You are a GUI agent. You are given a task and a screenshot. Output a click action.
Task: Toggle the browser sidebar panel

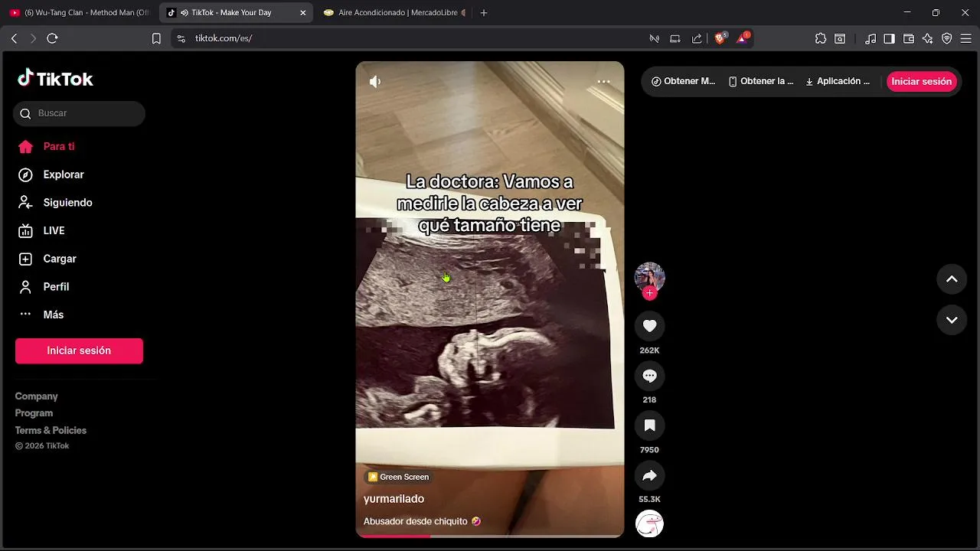pos(889,38)
